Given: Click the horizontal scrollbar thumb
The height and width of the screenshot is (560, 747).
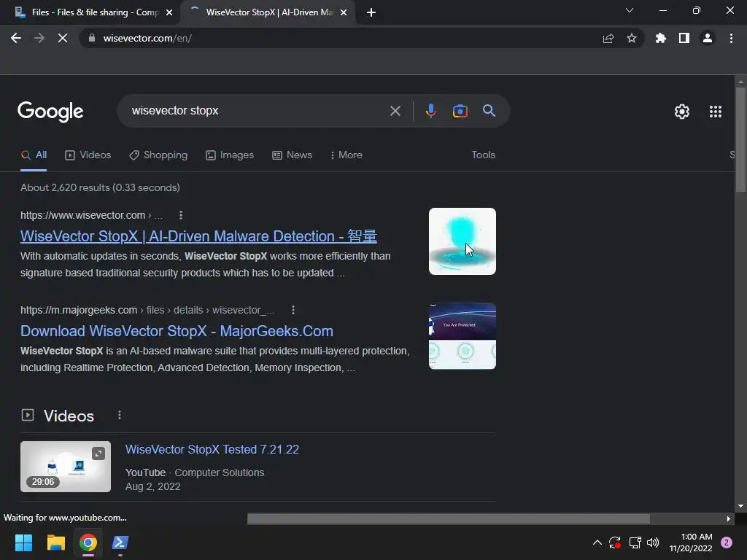Looking at the screenshot, I should [x=449, y=518].
